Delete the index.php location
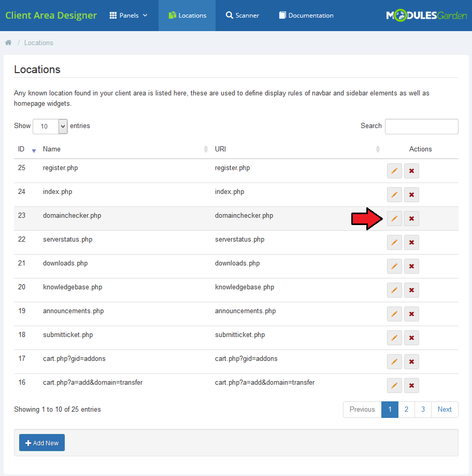Viewport: 472px width, 476px height. click(411, 194)
